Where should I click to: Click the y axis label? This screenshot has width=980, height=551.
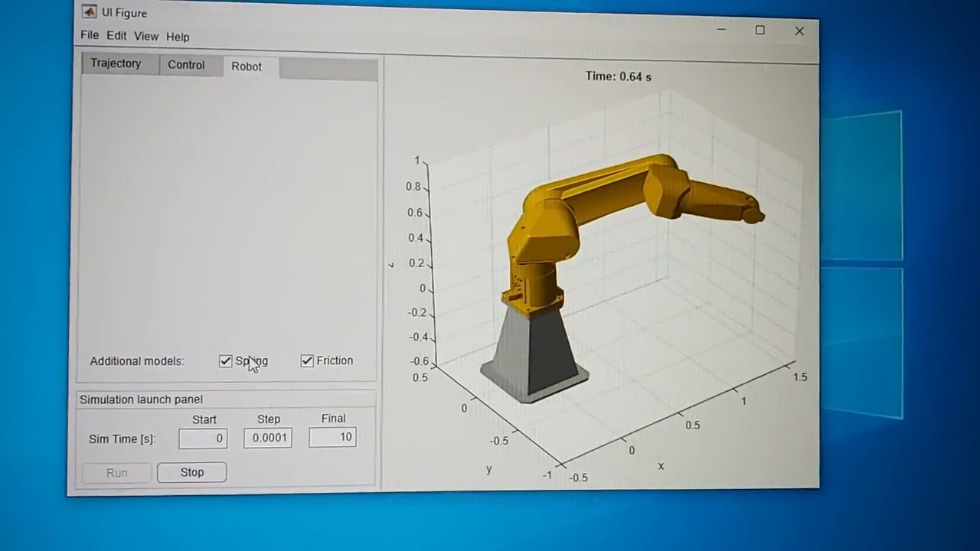(x=488, y=469)
